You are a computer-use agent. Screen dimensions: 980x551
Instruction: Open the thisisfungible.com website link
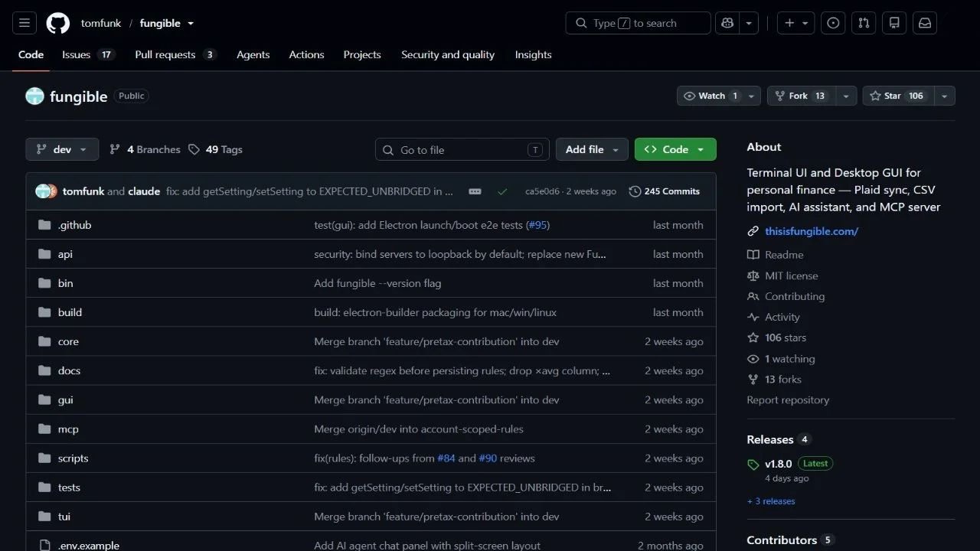(812, 231)
